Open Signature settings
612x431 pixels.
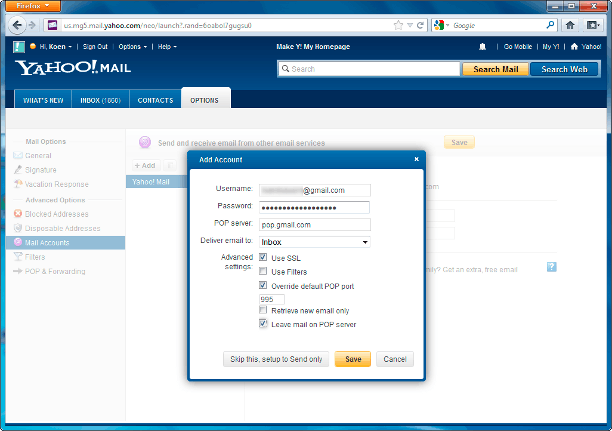point(41,170)
